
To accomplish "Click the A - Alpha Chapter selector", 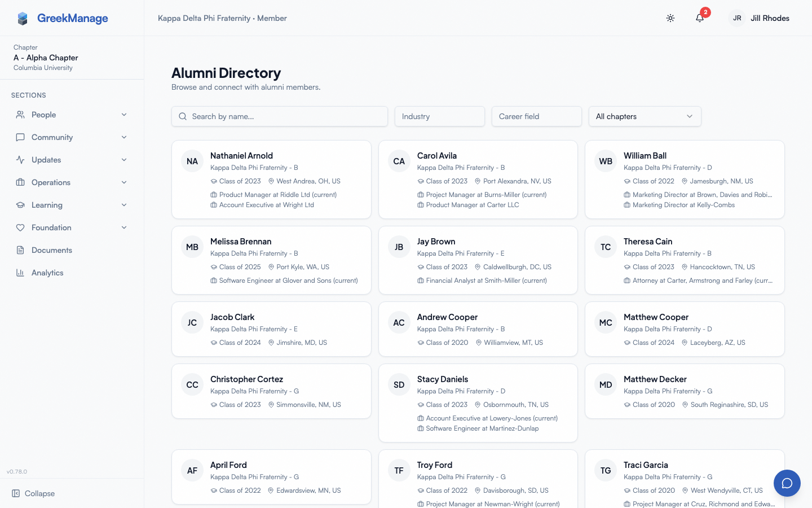I will click(72, 58).
